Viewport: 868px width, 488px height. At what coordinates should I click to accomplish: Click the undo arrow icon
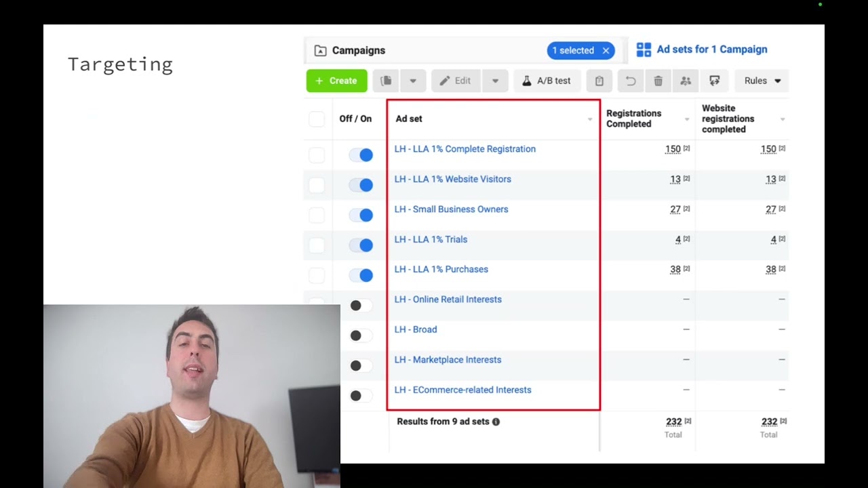[630, 81]
